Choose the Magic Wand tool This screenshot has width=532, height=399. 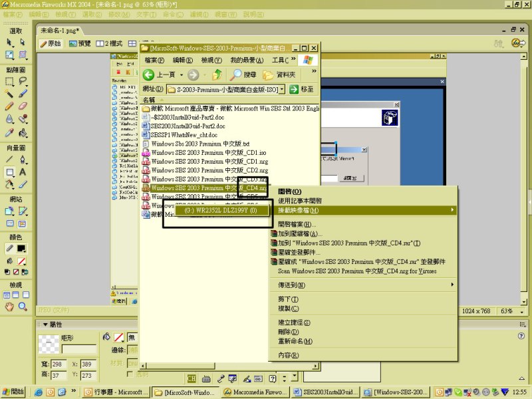click(9, 94)
